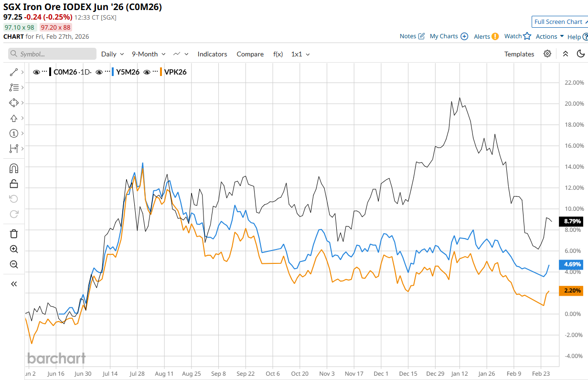The width and height of the screenshot is (588, 380).
Task: Switch to dark mode moon icon
Action: tap(581, 54)
